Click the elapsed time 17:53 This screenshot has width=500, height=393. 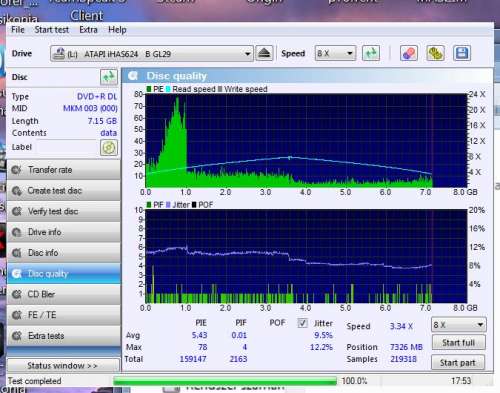point(461,381)
